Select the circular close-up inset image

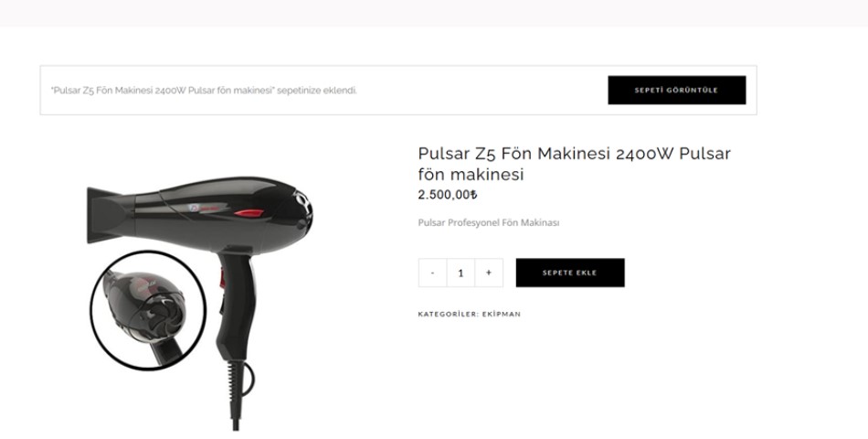tap(148, 310)
